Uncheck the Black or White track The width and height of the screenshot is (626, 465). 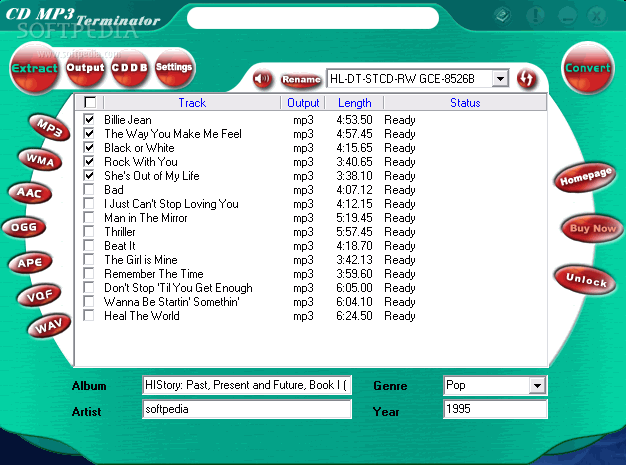coord(89,147)
